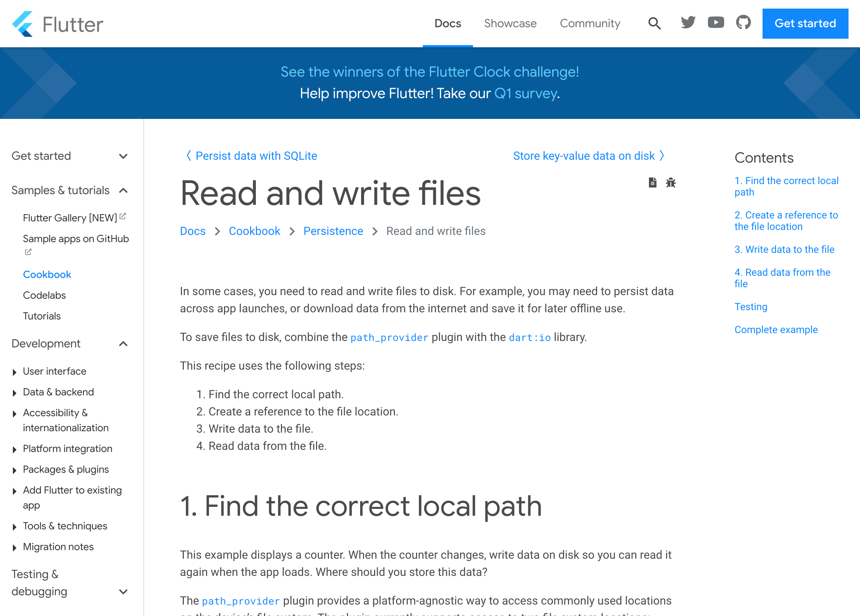Expand the Get started sidebar section
The width and height of the screenshot is (860, 616).
(123, 156)
